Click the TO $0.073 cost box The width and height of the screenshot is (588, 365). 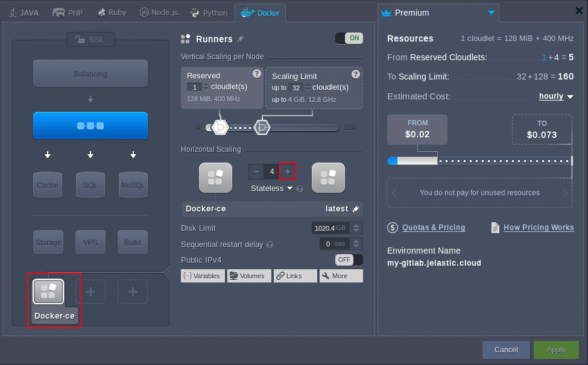point(542,129)
